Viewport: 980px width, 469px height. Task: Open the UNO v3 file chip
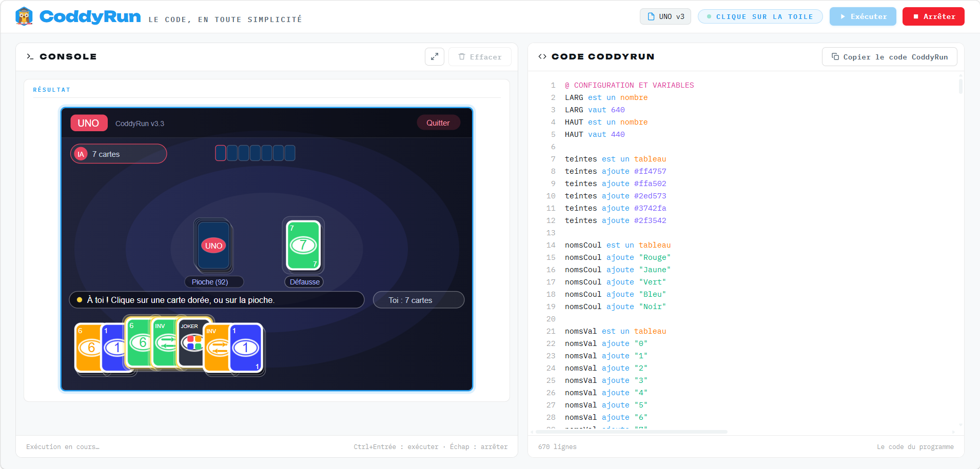pos(665,16)
